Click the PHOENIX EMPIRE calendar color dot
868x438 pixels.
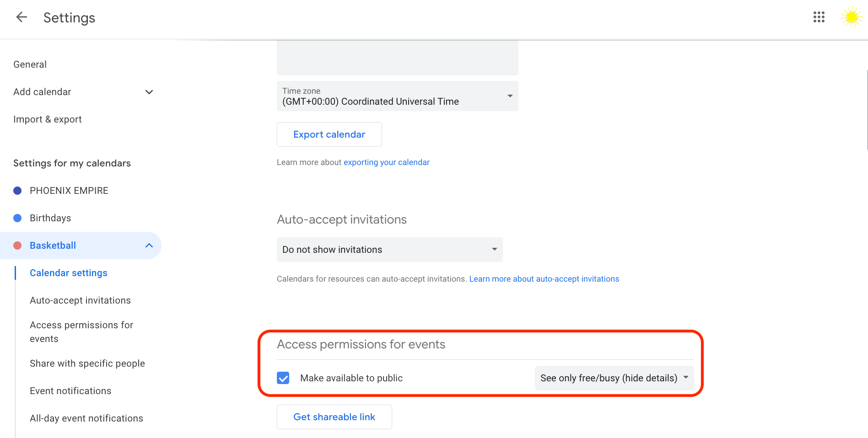point(17,191)
